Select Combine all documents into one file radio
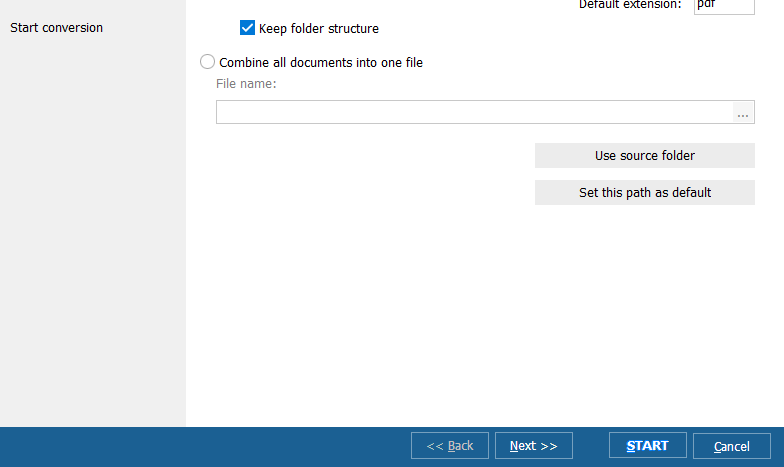 tap(208, 62)
